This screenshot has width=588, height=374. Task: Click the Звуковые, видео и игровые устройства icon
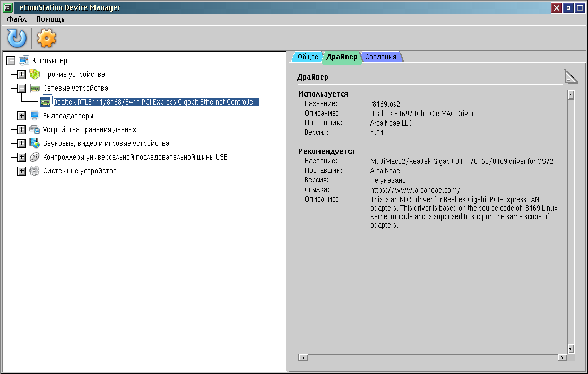pos(34,143)
